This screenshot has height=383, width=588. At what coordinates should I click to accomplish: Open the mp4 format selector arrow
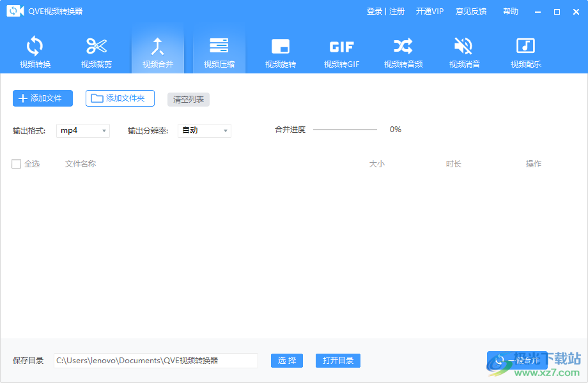click(x=105, y=130)
